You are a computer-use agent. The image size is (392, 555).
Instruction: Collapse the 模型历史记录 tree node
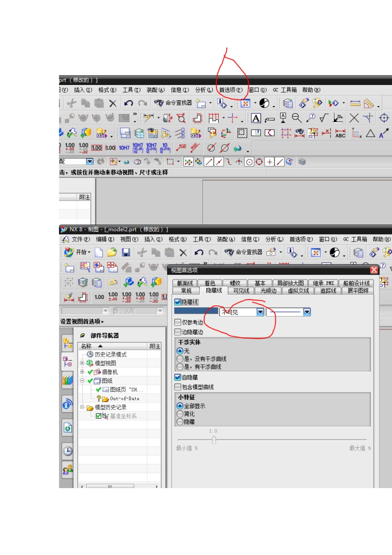pyautogui.click(x=82, y=407)
